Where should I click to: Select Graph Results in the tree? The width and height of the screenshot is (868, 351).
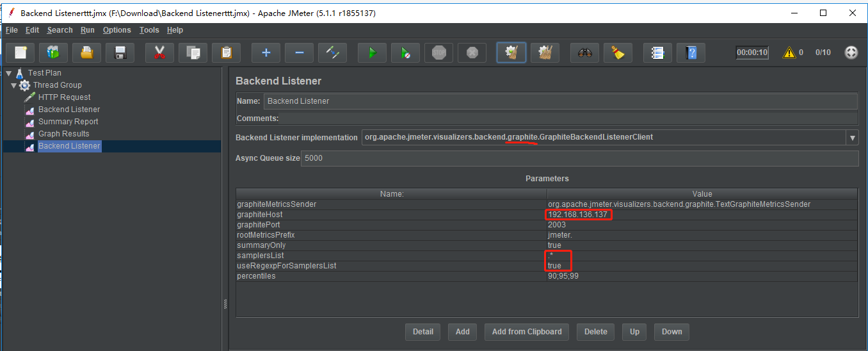[x=64, y=134]
